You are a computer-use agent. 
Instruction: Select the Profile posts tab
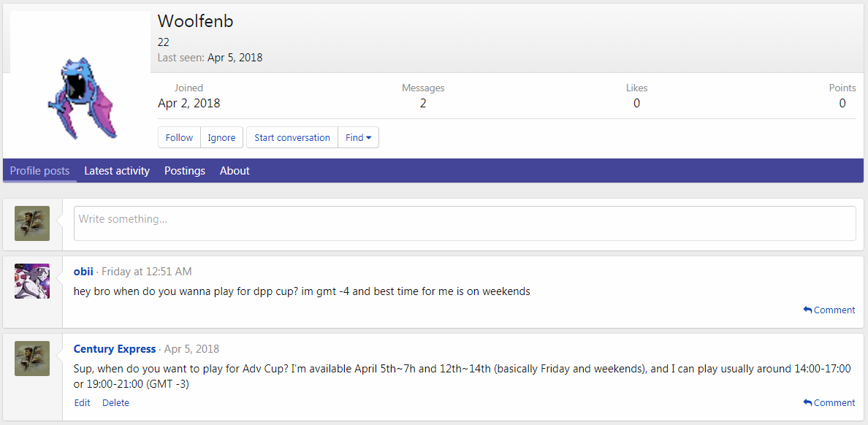pyautogui.click(x=40, y=171)
